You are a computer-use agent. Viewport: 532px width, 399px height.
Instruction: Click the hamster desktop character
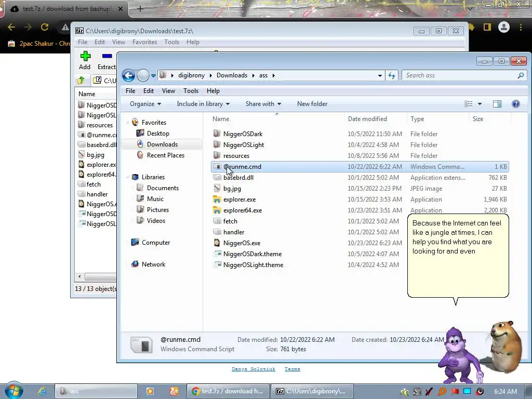point(506,346)
